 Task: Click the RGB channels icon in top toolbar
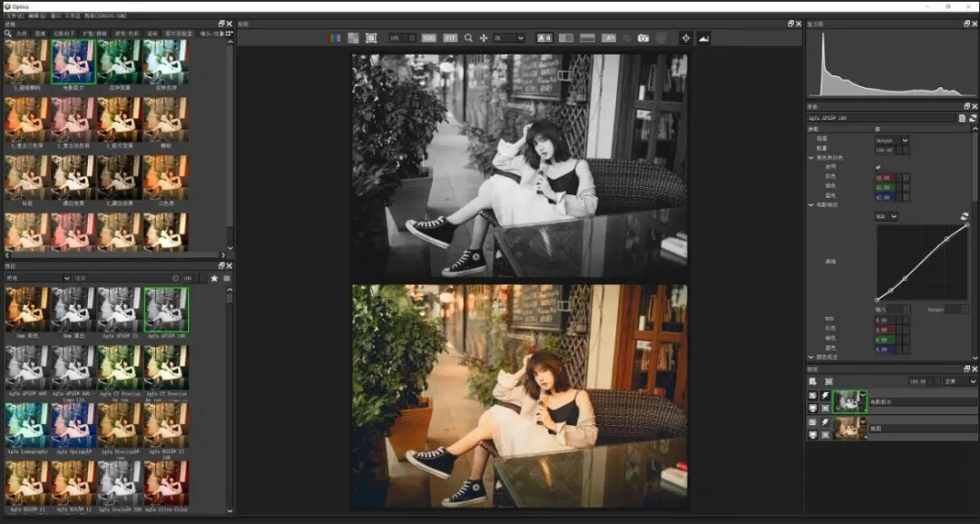(x=334, y=38)
